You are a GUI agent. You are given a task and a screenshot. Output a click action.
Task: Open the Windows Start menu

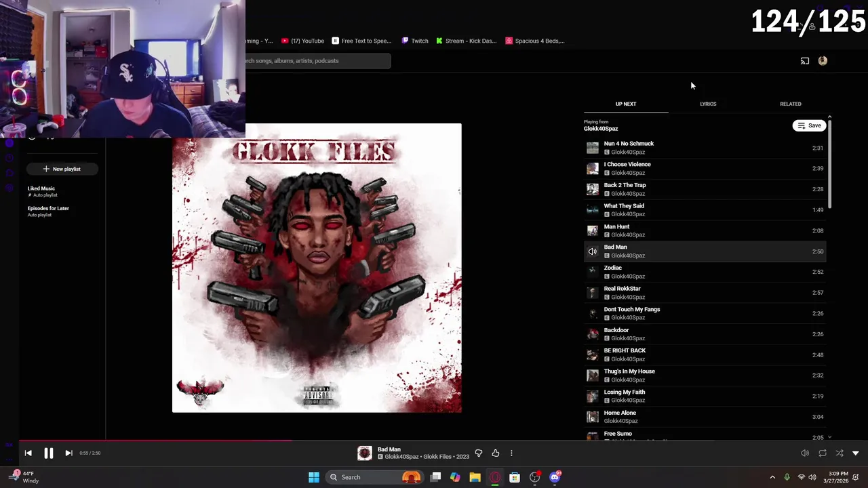pos(314,477)
